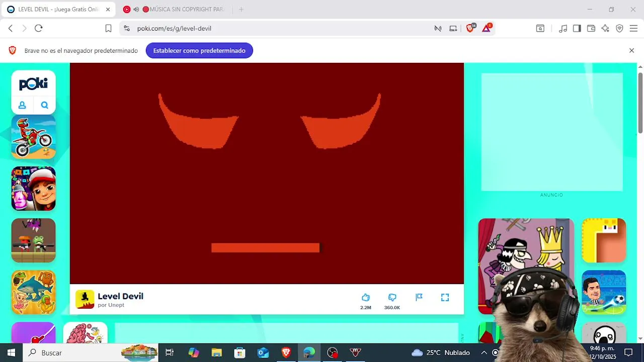644x362 pixels.
Task: Click the Level Devil game icon
Action: (x=85, y=300)
